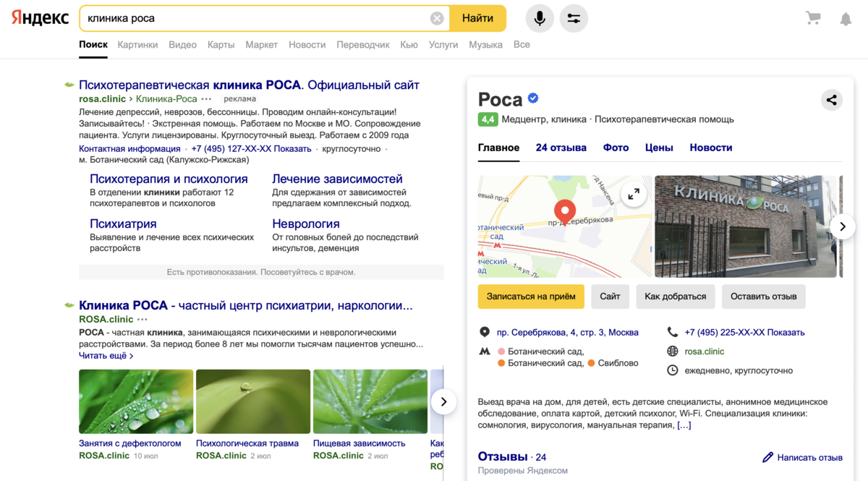Viewport: 868px width, 481px height.
Task: Open the 24 отзыва tab in the card
Action: click(561, 148)
